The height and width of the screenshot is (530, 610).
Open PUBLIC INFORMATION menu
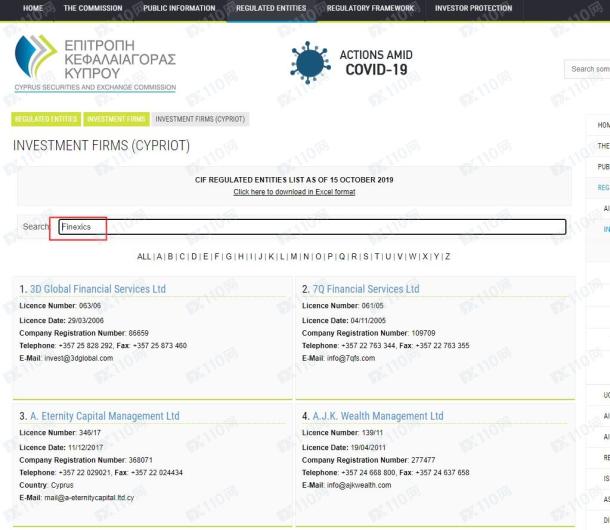[179, 8]
